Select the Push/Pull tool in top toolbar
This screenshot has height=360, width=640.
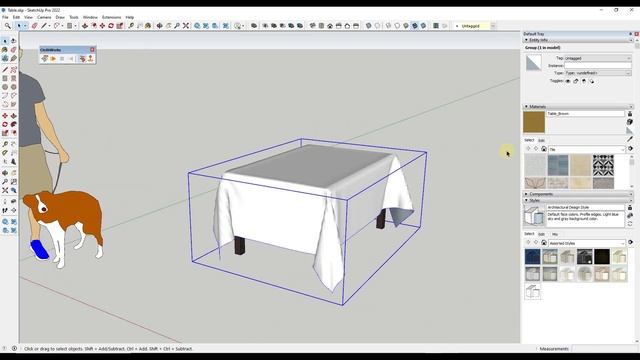click(x=85, y=26)
